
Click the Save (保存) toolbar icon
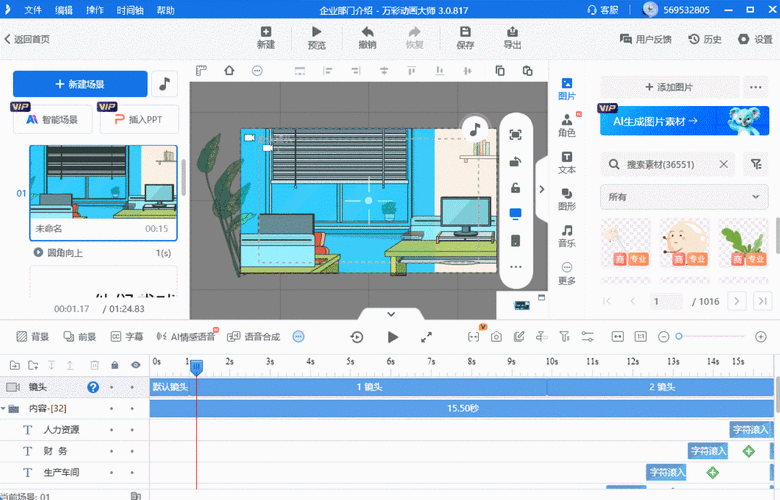[465, 38]
